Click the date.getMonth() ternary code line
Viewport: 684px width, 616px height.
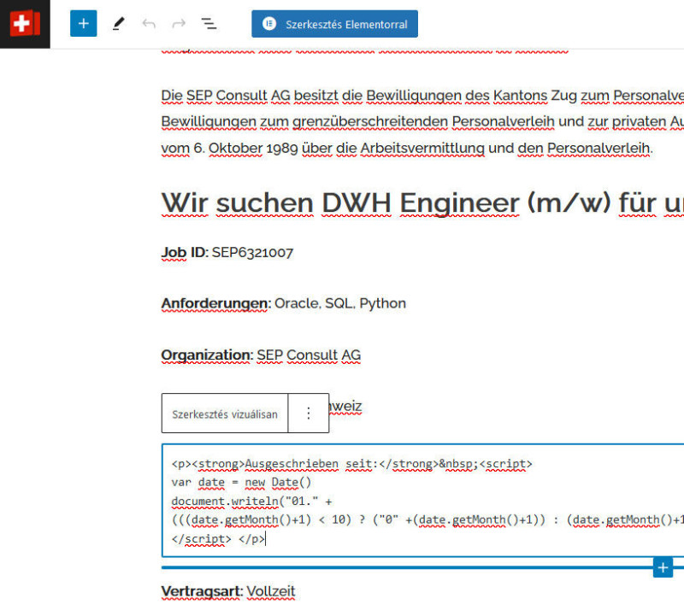click(427, 520)
